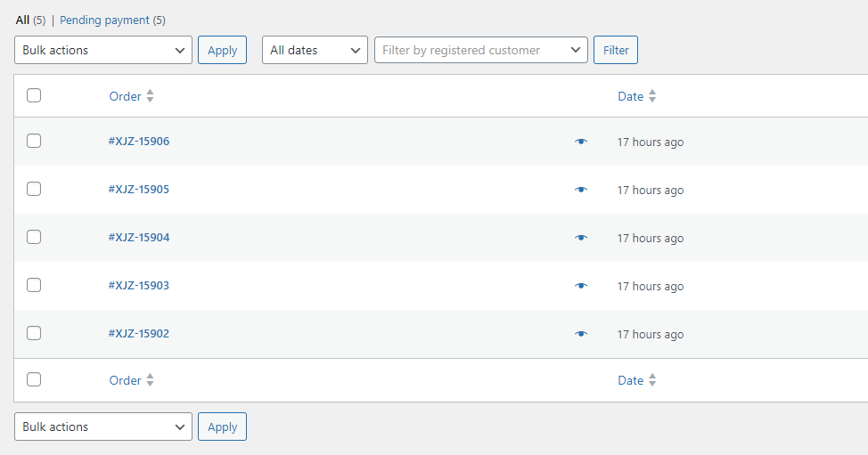Click footer Date column sort arrows
The image size is (868, 455).
tap(652, 380)
